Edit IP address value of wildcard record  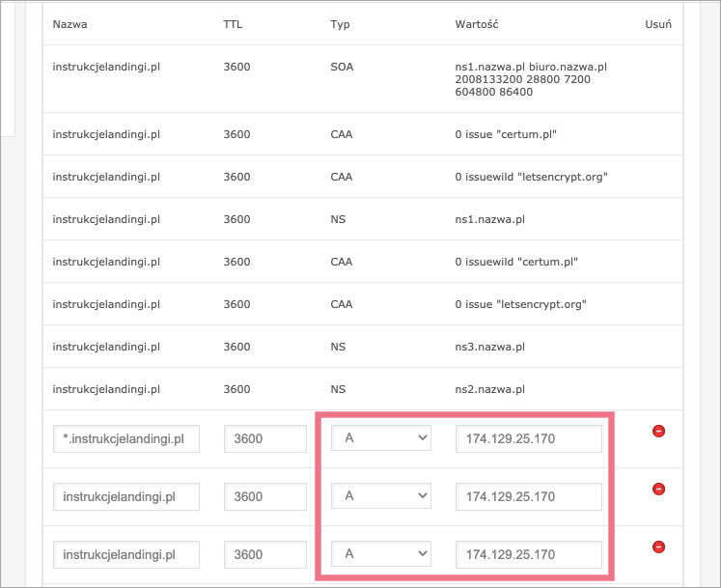(x=529, y=439)
